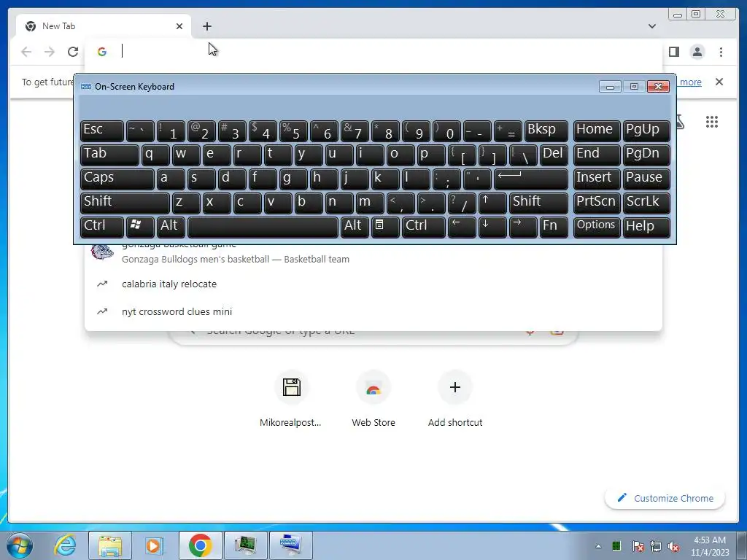747x560 pixels.
Task: Open the Chrome profile avatar
Action: pos(697,52)
